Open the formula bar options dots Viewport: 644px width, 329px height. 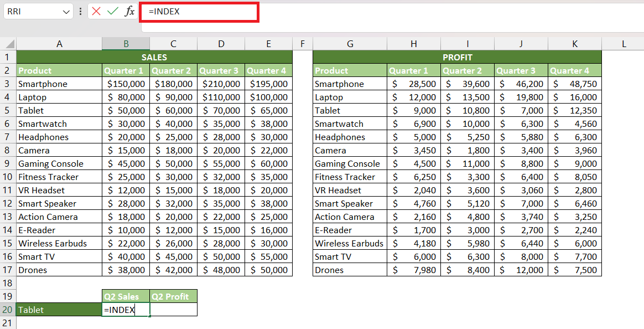[81, 12]
